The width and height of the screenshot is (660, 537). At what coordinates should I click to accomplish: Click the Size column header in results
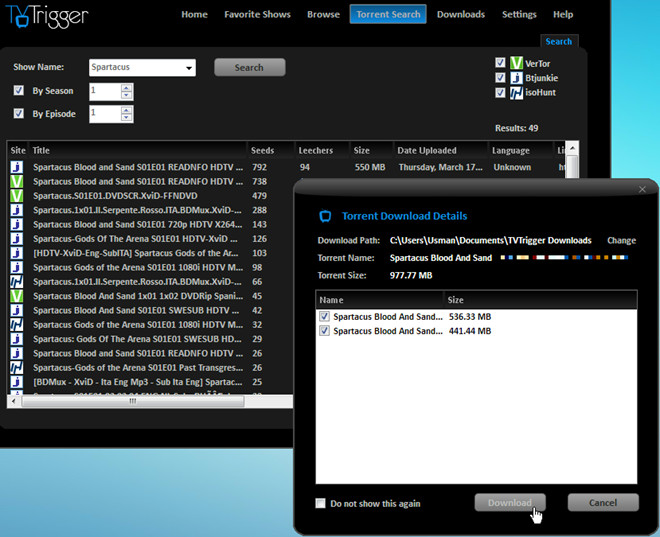tap(370, 150)
